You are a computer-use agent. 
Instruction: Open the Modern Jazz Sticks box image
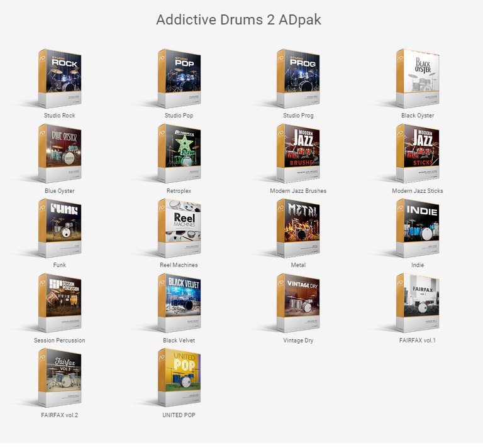tap(418, 153)
